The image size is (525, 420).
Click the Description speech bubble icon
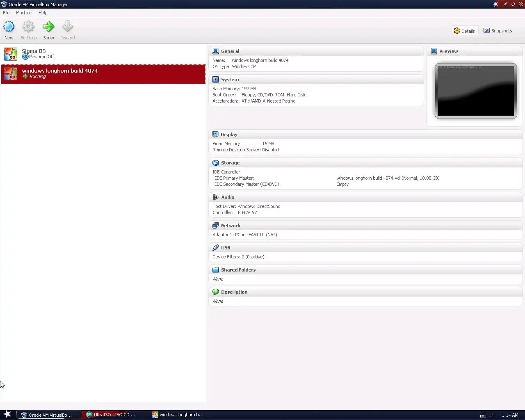[215, 292]
